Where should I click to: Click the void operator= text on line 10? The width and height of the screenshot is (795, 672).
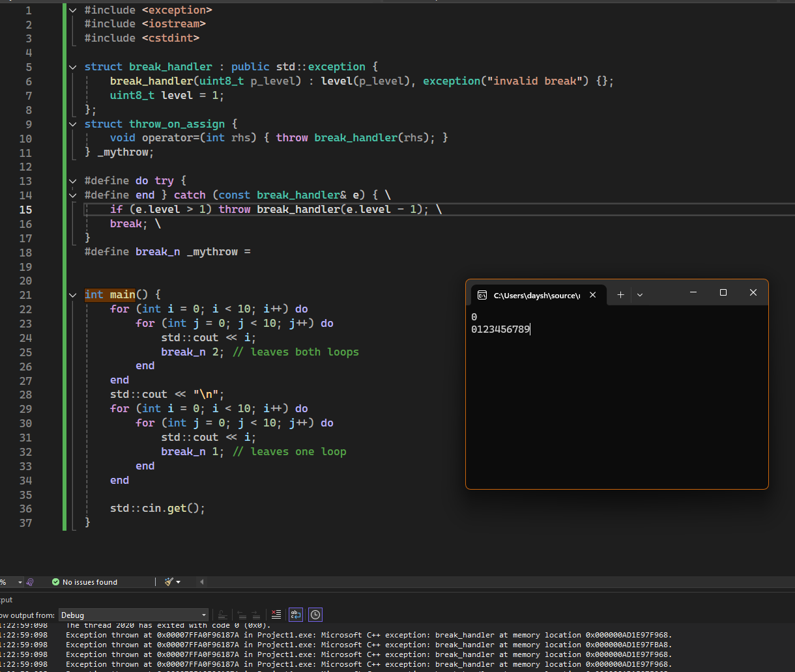click(x=155, y=138)
